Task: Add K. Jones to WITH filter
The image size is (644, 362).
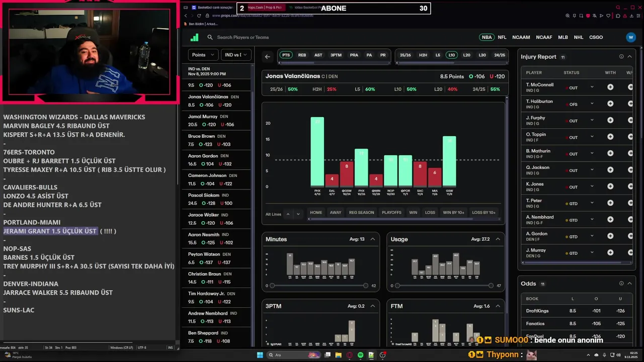Action: click(610, 187)
